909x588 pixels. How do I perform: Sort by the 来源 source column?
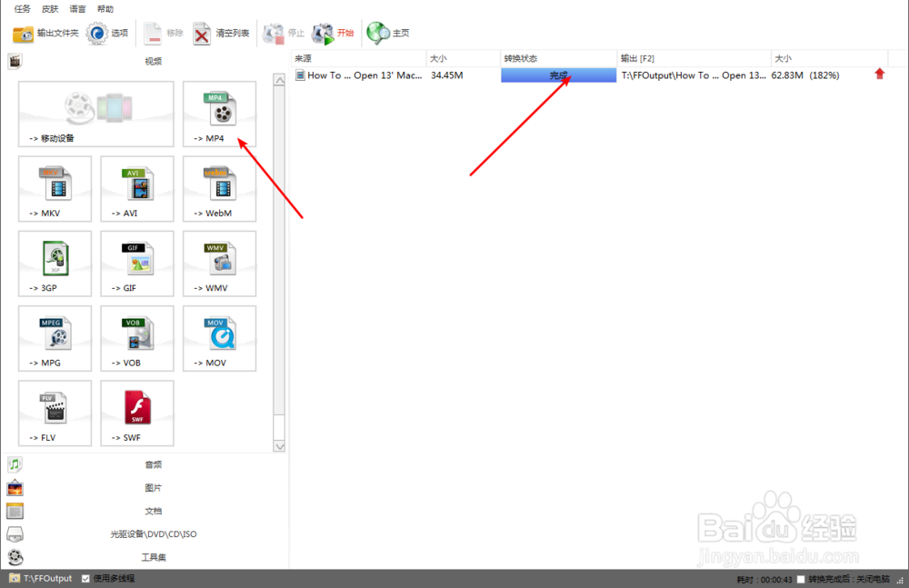tap(358, 58)
